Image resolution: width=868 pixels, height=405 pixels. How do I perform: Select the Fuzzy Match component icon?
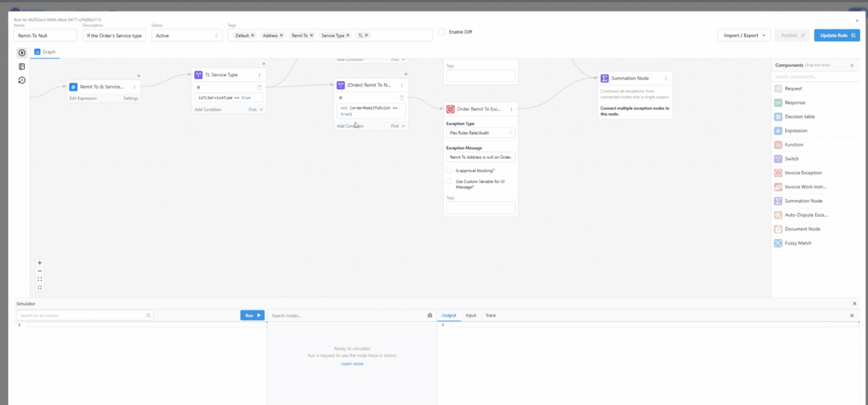778,243
